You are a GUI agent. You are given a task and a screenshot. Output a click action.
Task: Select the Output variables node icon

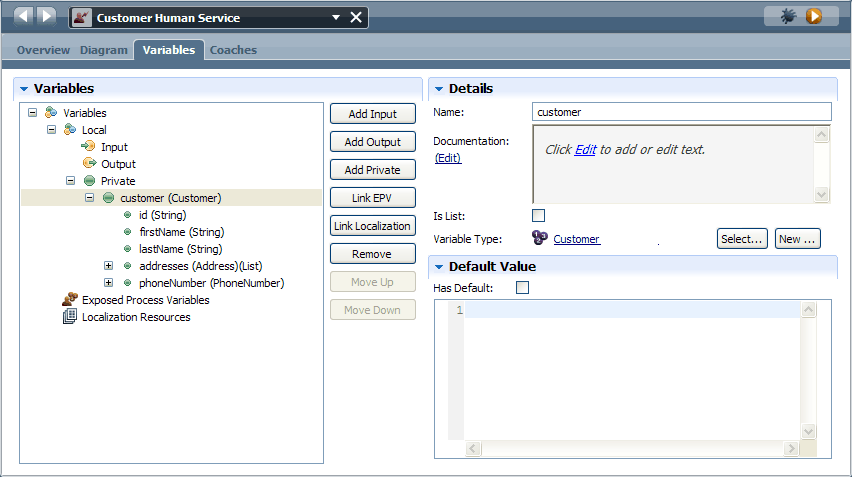pyautogui.click(x=89, y=163)
